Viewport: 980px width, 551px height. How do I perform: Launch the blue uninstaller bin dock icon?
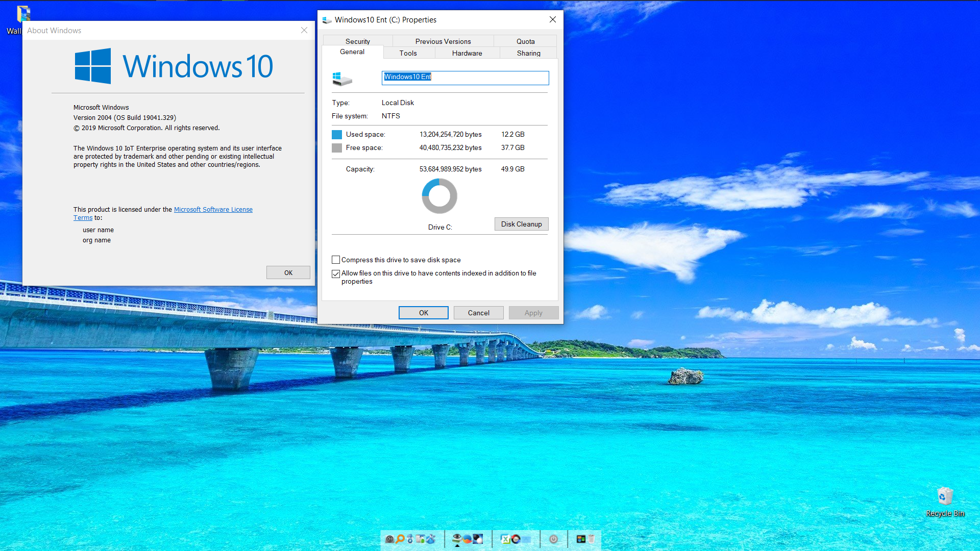coord(410,539)
